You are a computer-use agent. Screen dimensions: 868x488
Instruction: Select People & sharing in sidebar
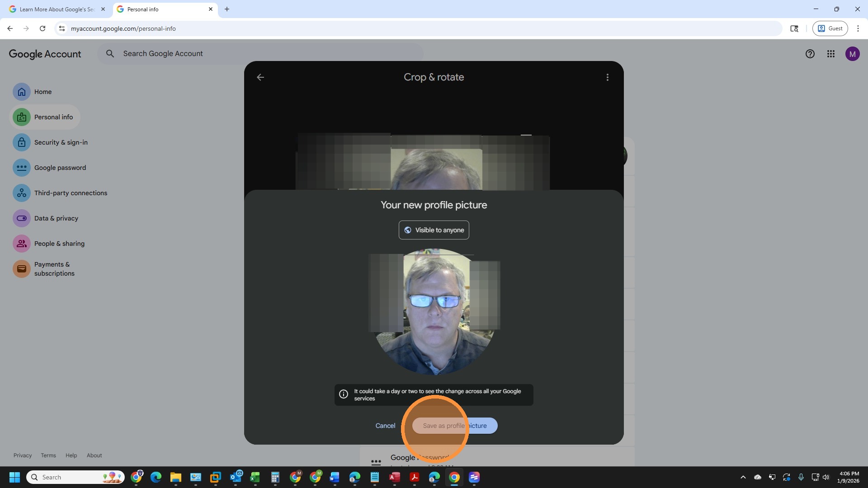(x=59, y=244)
